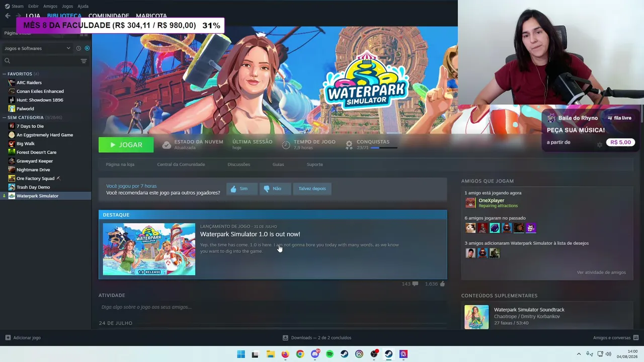Collapse the FAVORITOS category
644x362 pixels.
pos(5,74)
